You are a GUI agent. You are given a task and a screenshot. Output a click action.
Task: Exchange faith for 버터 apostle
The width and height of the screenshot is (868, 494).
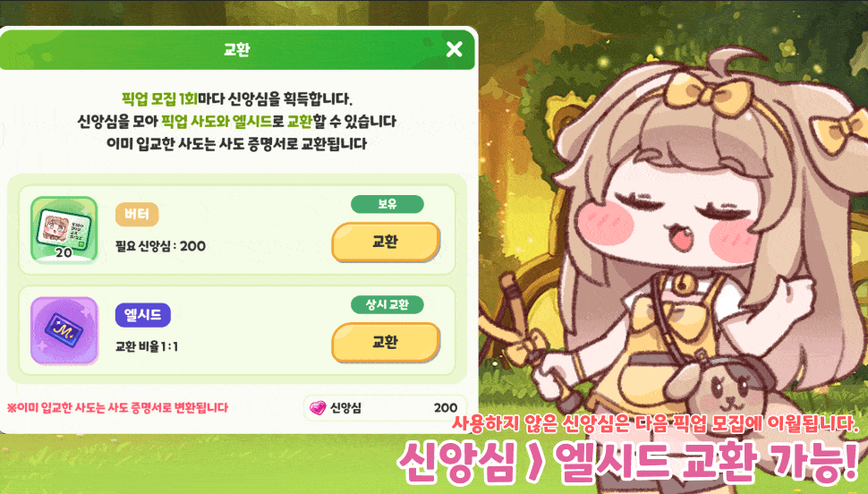coord(386,242)
